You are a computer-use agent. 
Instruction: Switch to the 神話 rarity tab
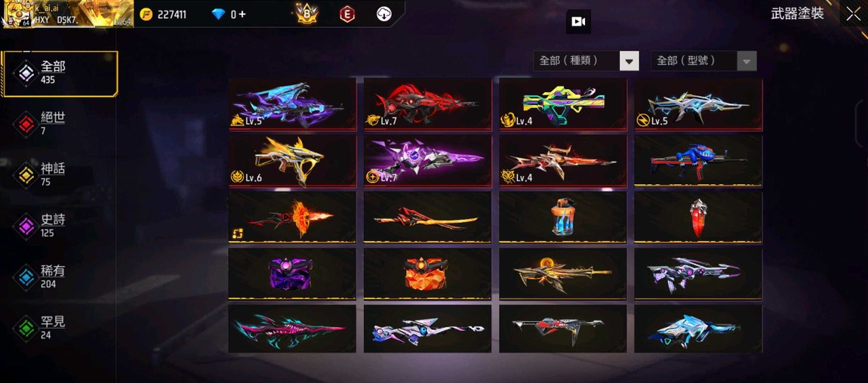click(x=60, y=175)
